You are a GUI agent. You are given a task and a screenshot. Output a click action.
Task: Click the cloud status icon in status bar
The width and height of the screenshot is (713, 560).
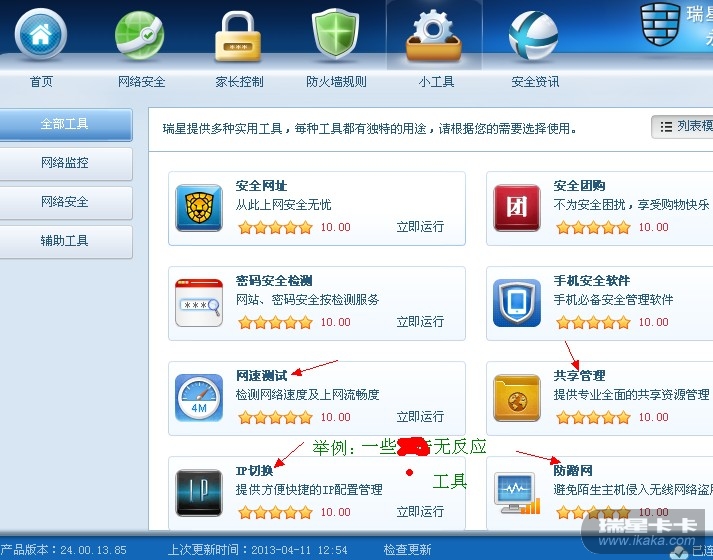click(x=679, y=552)
